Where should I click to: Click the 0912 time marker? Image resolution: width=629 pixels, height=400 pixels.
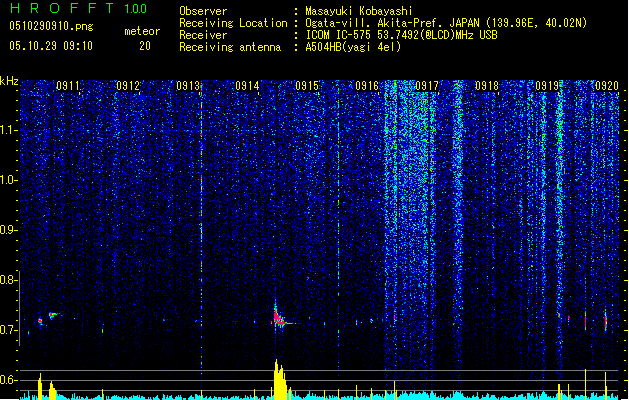coord(128,86)
